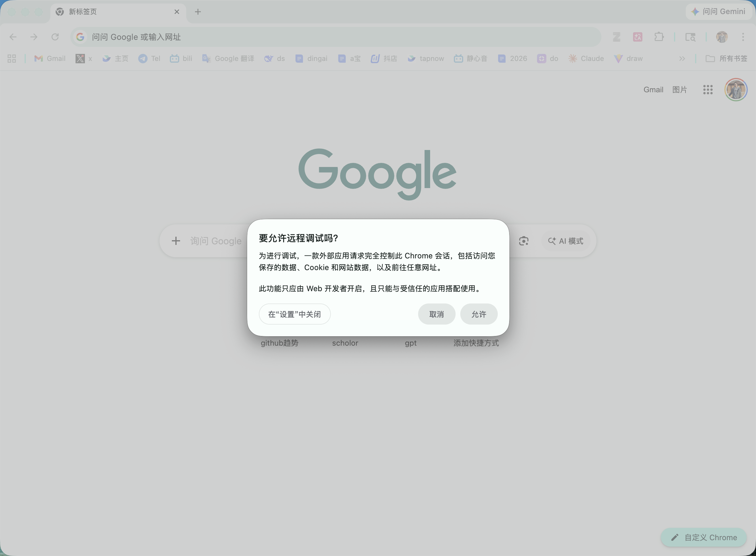The width and height of the screenshot is (756, 556).
Task: Click the 自定义 Chrome button
Action: [x=704, y=538]
